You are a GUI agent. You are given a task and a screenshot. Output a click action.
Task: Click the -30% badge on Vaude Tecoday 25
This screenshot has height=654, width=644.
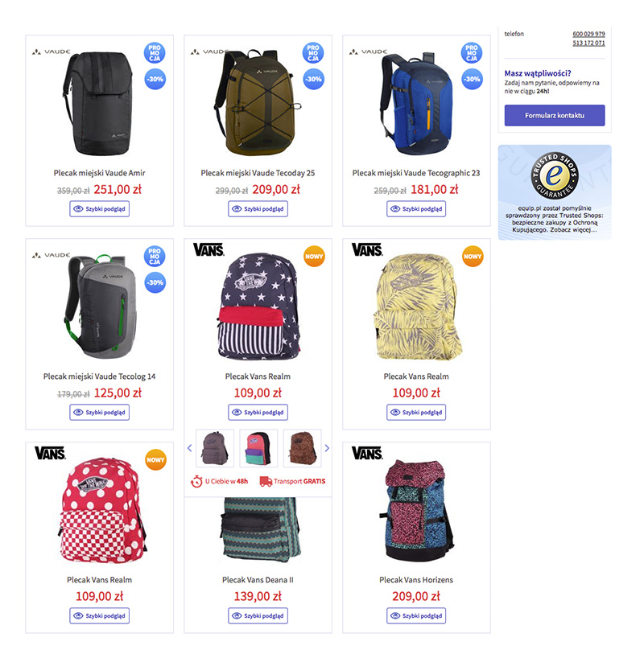[313, 79]
